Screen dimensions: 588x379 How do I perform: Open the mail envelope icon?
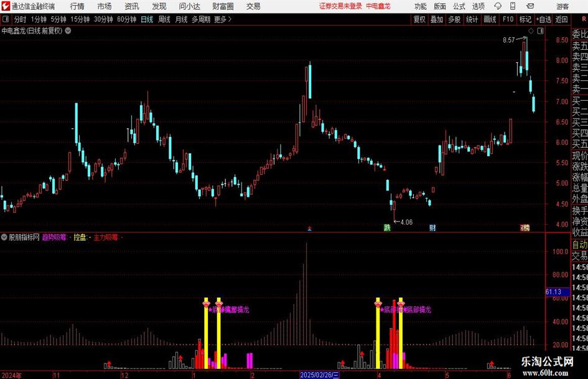[x=530, y=6]
